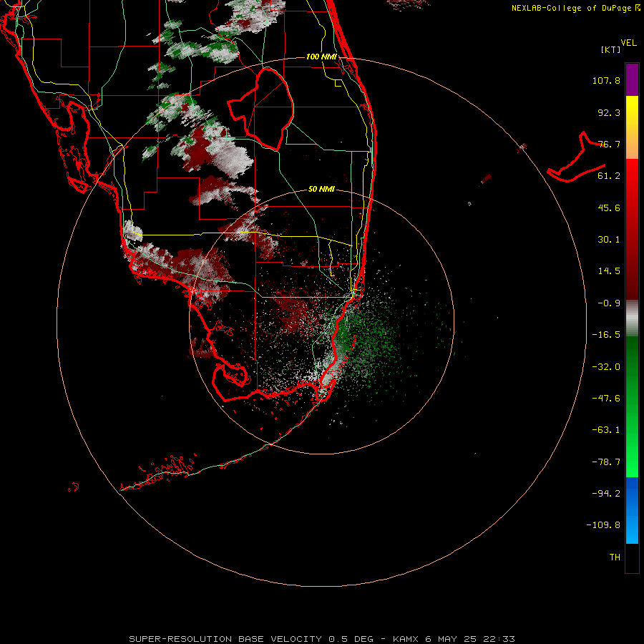Click the gray near-zero segment of color bar
The image size is (644, 644).
pos(632,318)
